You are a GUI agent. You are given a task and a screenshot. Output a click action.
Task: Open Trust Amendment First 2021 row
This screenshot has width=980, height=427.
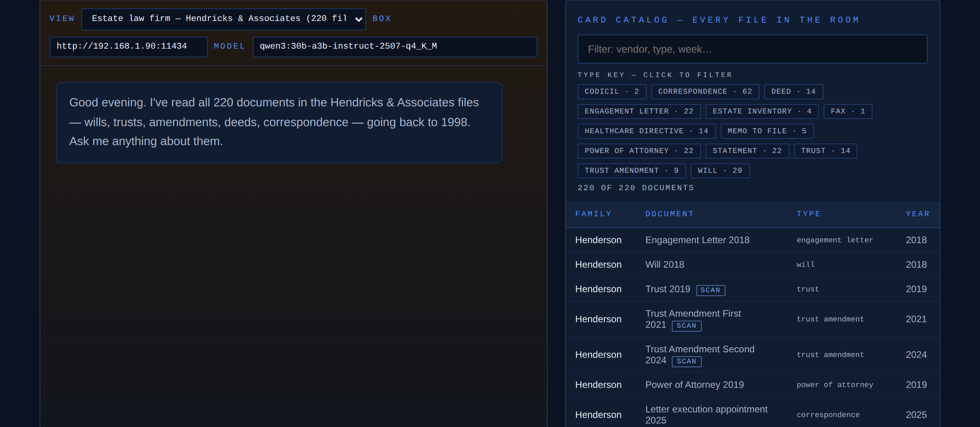(752, 319)
